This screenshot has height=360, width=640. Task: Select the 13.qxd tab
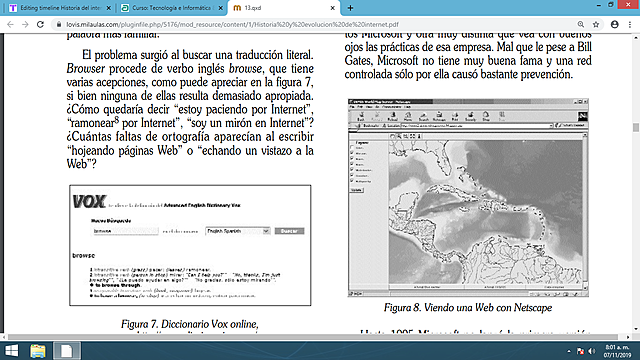click(x=284, y=8)
